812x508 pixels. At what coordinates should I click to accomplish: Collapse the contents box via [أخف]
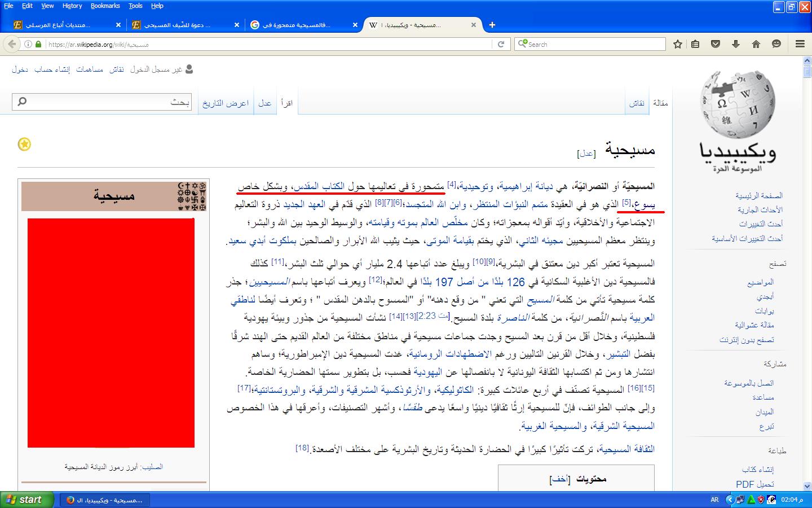tap(560, 479)
